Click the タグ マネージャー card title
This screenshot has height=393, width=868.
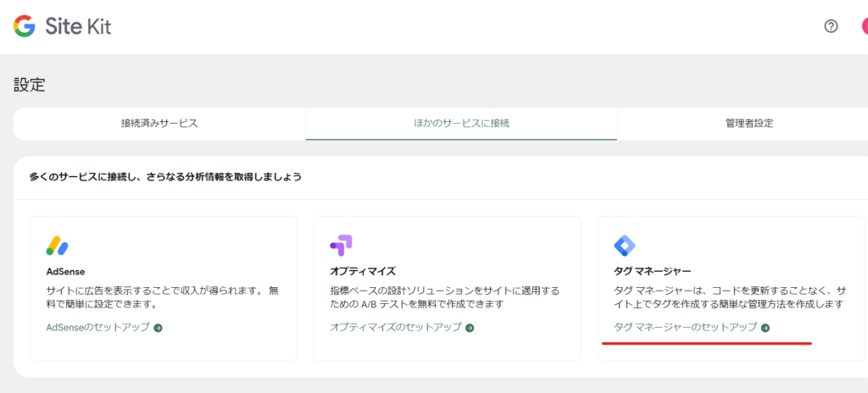point(653,272)
